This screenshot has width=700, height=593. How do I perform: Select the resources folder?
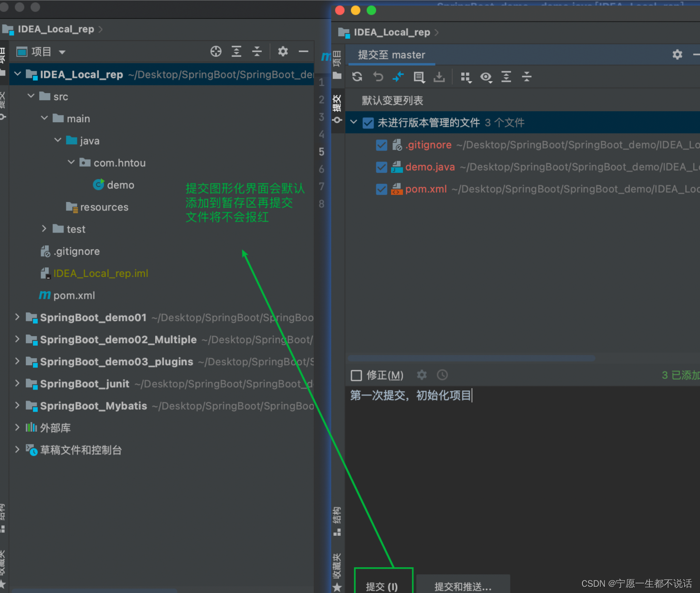click(104, 207)
